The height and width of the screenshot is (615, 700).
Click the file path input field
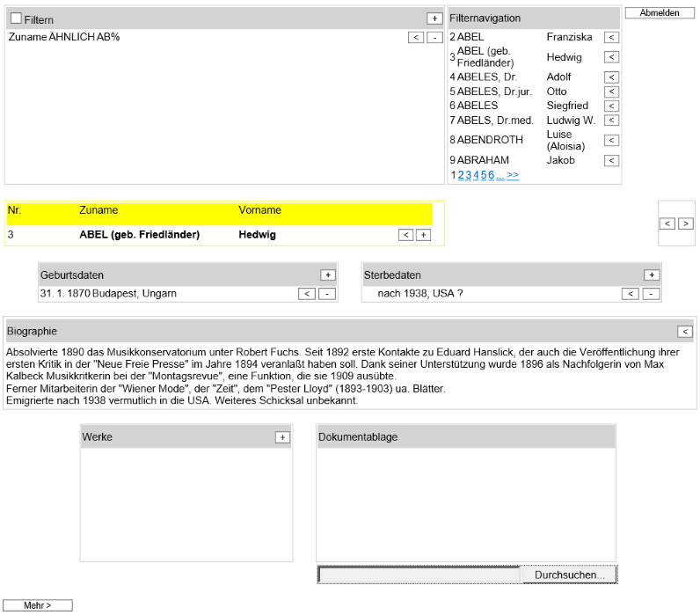point(419,575)
